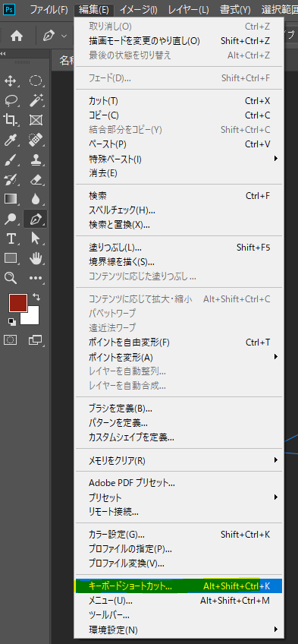Select the Brush tool
298x644 pixels.
pos(11,159)
